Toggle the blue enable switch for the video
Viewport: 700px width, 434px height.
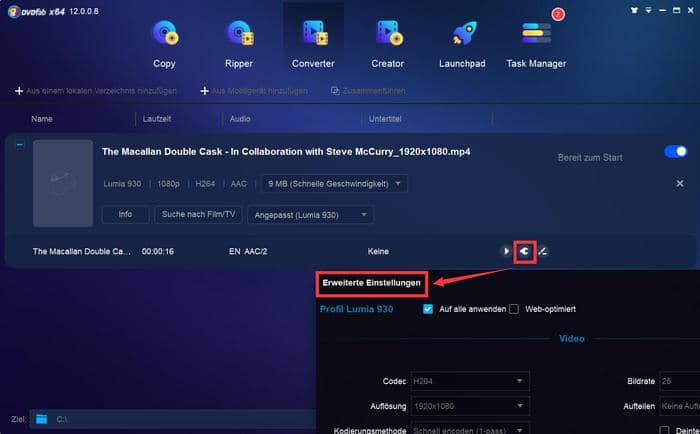tap(675, 152)
